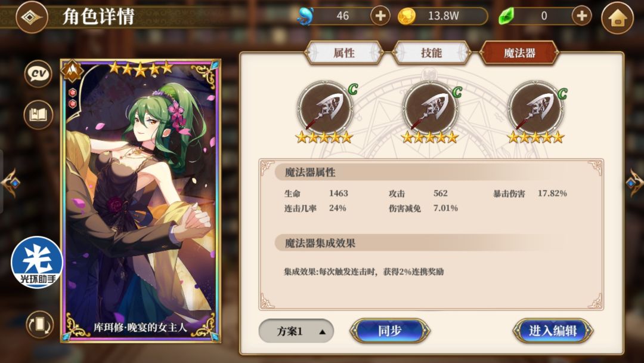
Task: Switch to the 属性 tab
Action: [344, 53]
